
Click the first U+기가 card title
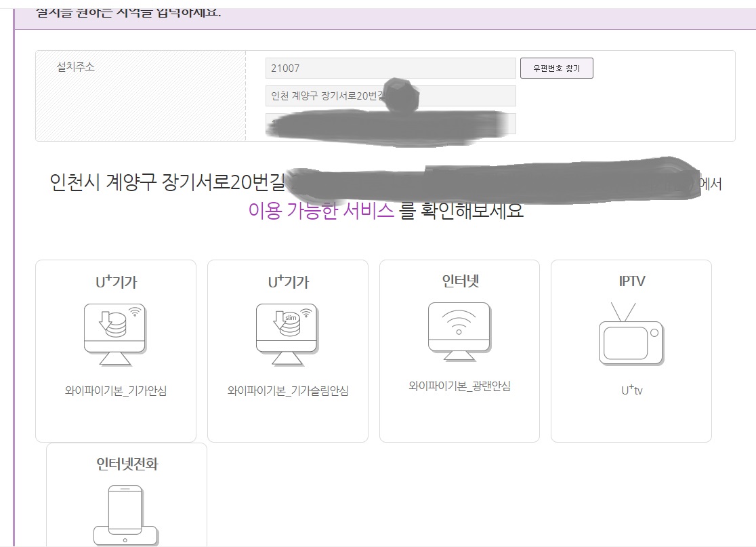(x=116, y=281)
